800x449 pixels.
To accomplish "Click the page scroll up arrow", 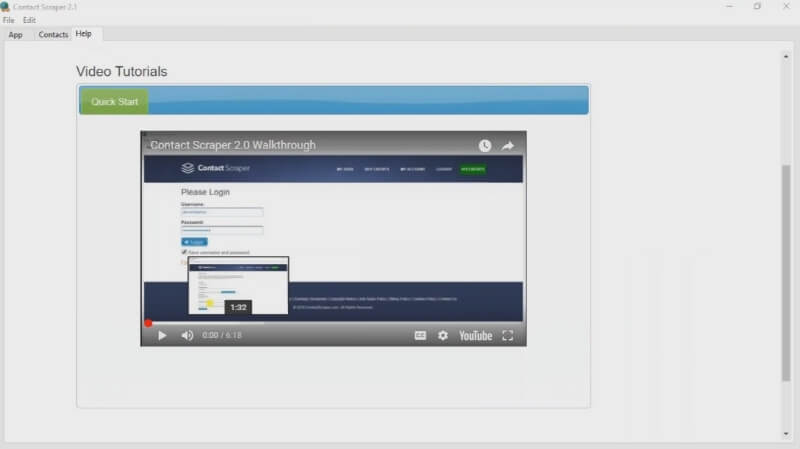I will 786,56.
